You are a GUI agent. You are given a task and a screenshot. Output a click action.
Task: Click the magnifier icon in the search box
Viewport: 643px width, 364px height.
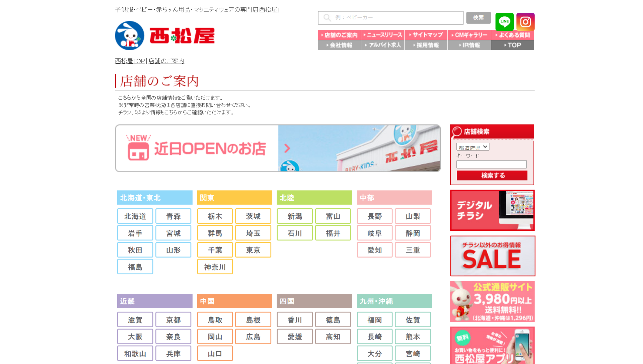click(327, 18)
